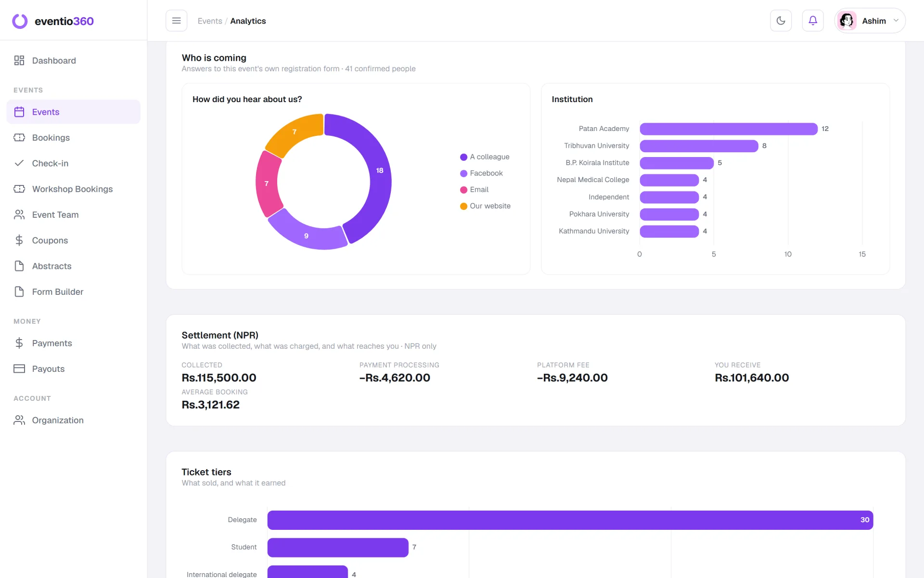Toggle Email legend color dot
The width and height of the screenshot is (924, 578).
pyautogui.click(x=463, y=190)
